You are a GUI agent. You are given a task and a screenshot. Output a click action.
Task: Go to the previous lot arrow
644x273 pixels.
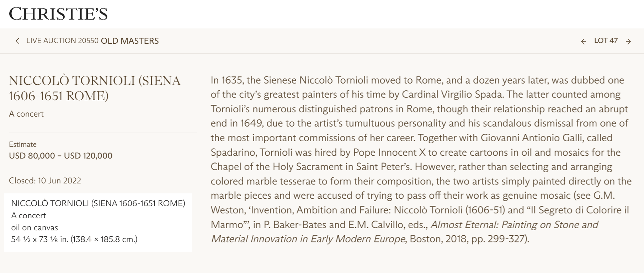click(x=583, y=42)
